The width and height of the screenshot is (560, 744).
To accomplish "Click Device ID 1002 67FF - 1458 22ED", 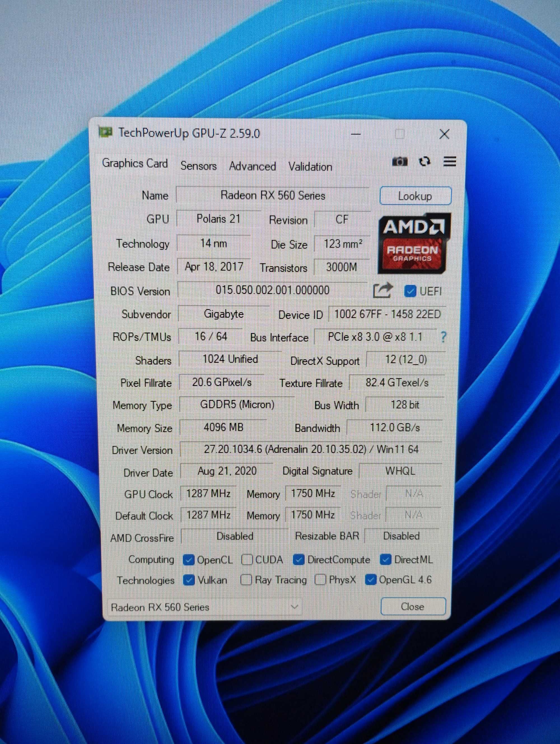I will coord(387,314).
